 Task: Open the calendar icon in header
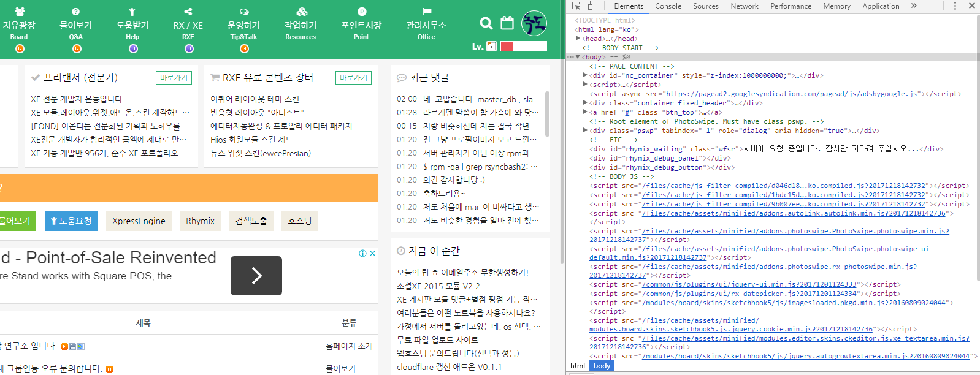click(x=507, y=23)
